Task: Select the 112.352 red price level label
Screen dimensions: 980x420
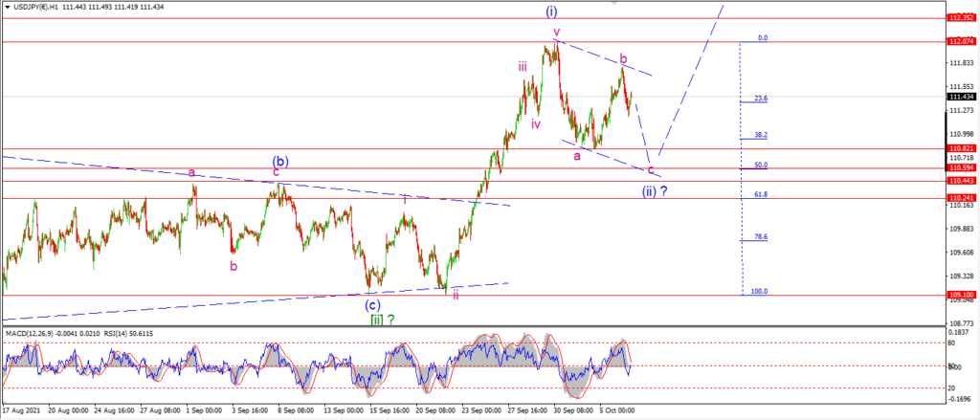Action: (x=961, y=18)
